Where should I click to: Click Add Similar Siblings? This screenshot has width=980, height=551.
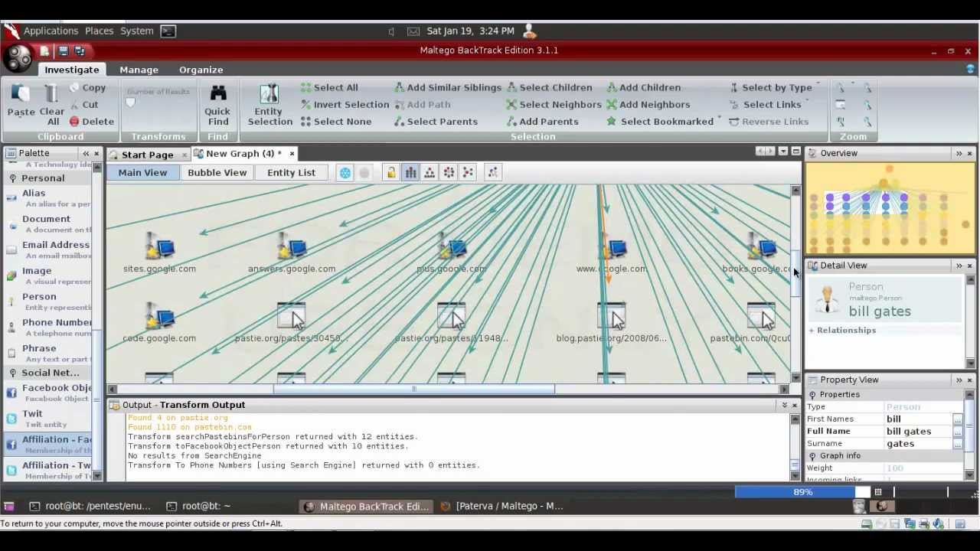click(448, 87)
